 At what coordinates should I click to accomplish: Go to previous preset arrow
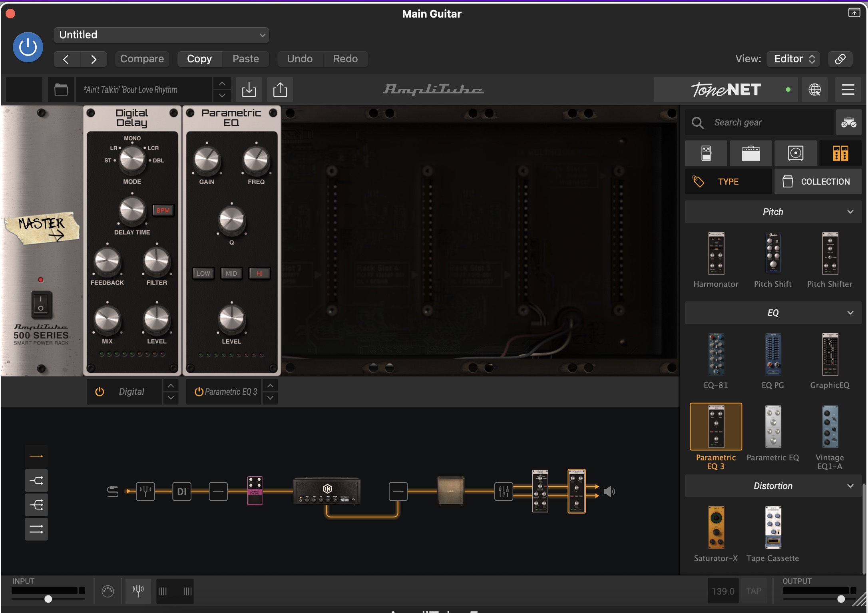click(67, 59)
